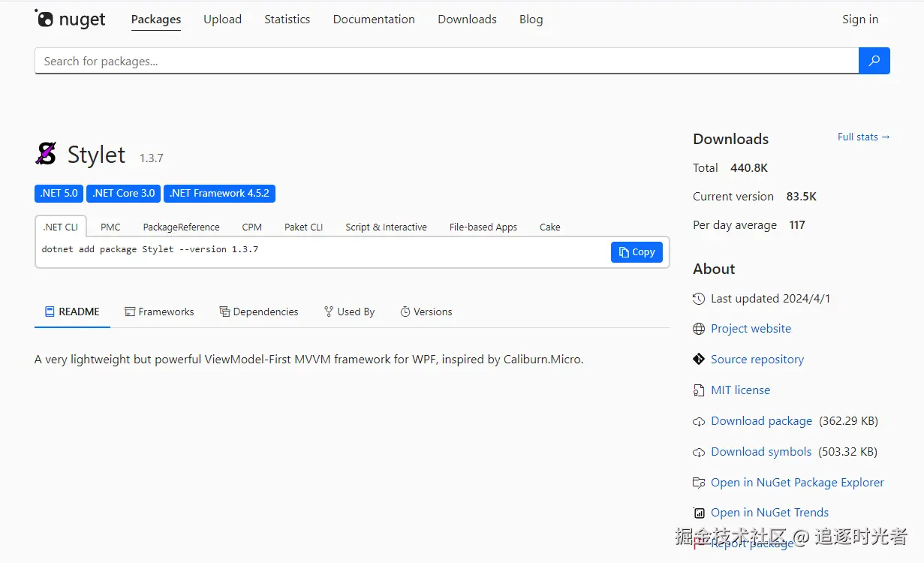Click the Stylet package logo icon
The width and height of the screenshot is (924, 563).
point(46,154)
